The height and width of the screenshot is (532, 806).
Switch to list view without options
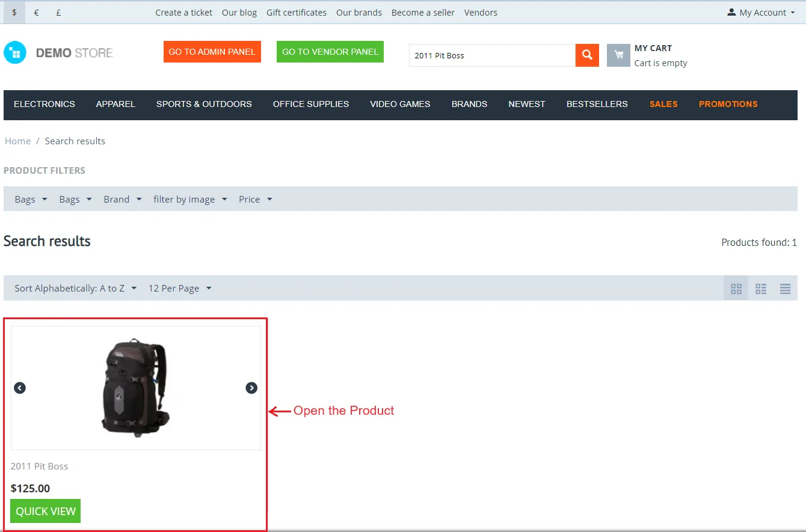tap(761, 289)
